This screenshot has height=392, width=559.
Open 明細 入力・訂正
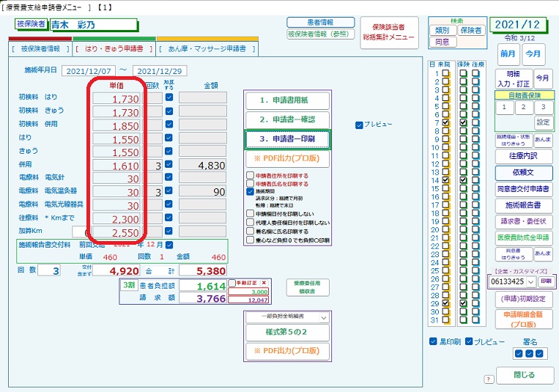(x=514, y=79)
